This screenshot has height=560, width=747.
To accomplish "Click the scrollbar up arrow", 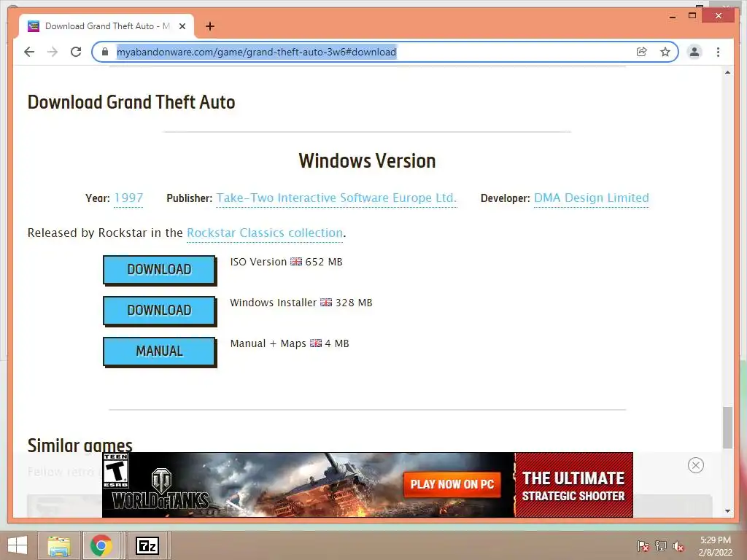I will 727,72.
